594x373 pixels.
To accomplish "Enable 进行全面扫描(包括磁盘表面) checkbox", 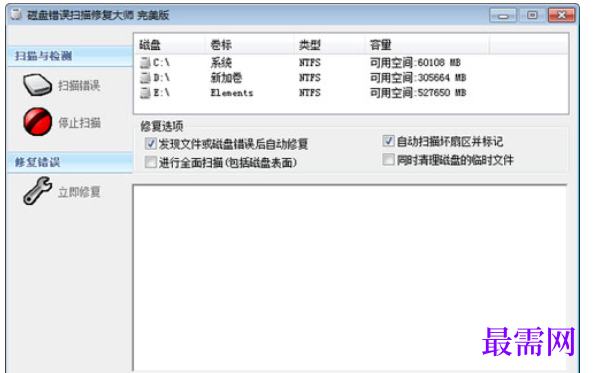I will click(x=150, y=162).
